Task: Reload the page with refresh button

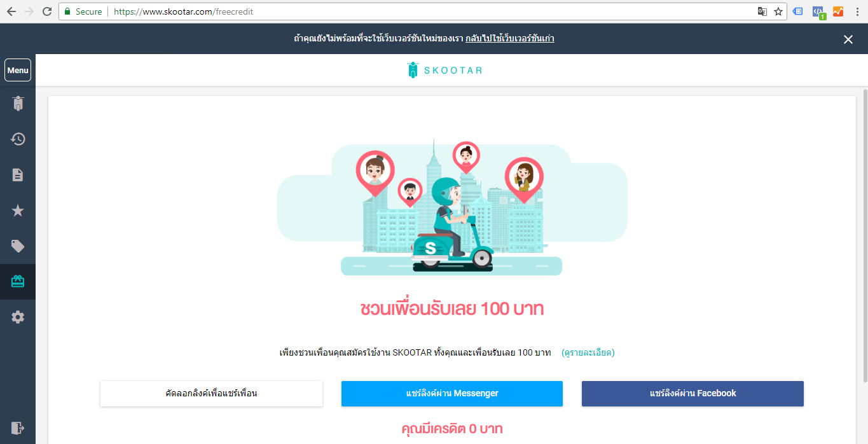Action: (x=47, y=11)
